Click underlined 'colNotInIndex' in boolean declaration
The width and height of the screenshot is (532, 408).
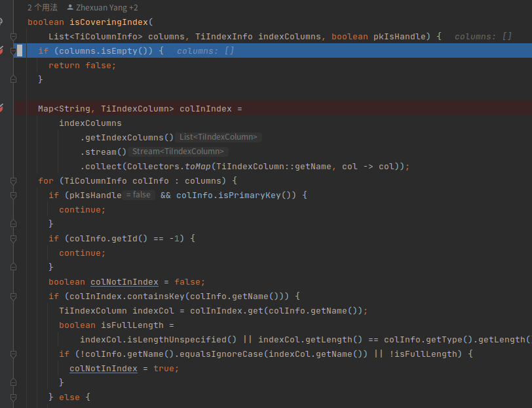point(124,282)
